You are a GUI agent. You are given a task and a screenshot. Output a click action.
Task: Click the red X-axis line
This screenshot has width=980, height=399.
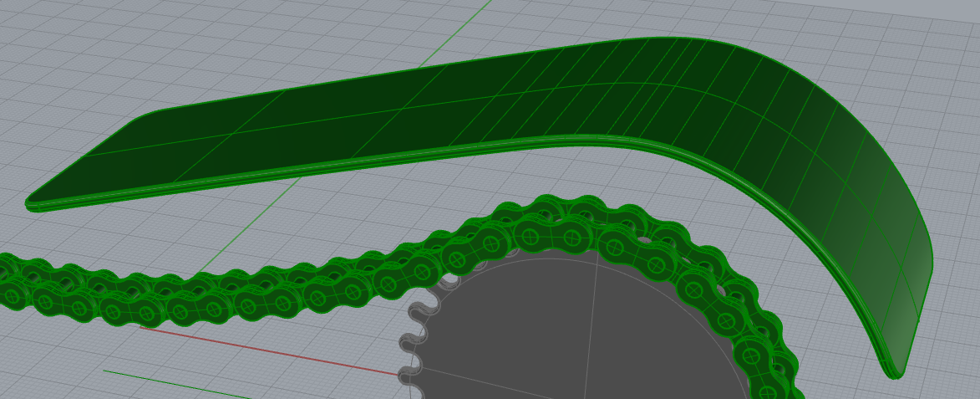click(x=269, y=350)
